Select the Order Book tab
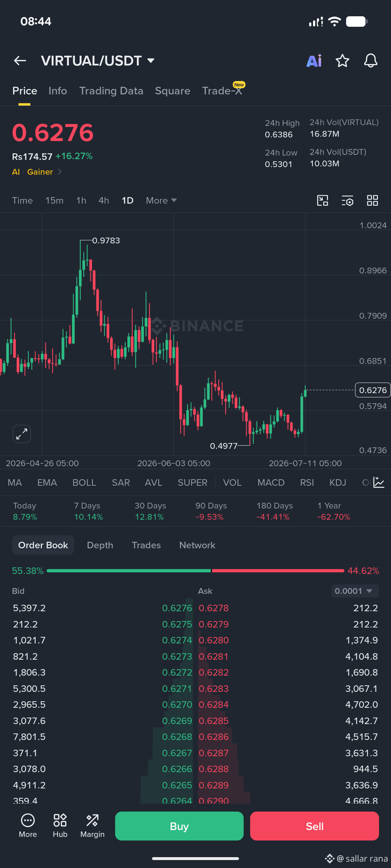391x868 pixels. [x=43, y=545]
